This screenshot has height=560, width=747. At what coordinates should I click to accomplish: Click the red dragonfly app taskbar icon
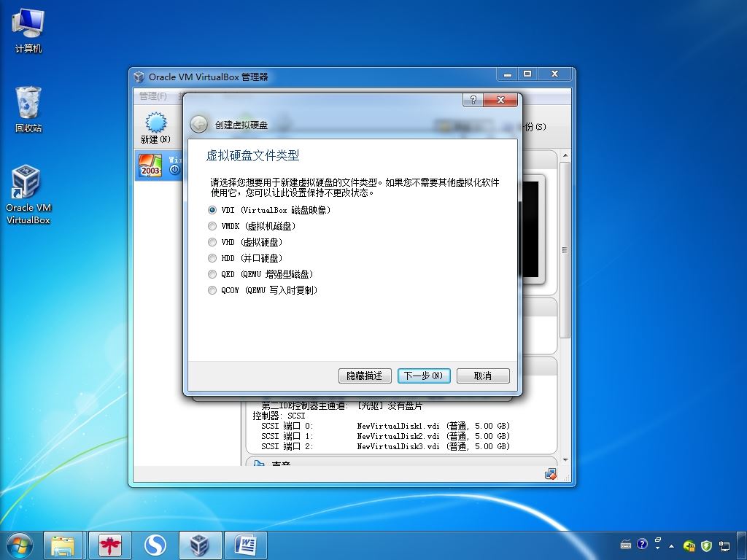109,545
